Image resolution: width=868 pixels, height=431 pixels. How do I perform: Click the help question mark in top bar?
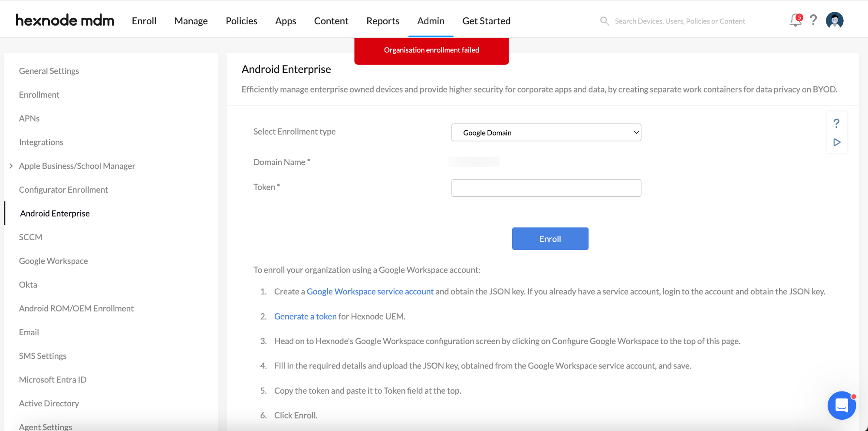tap(814, 20)
